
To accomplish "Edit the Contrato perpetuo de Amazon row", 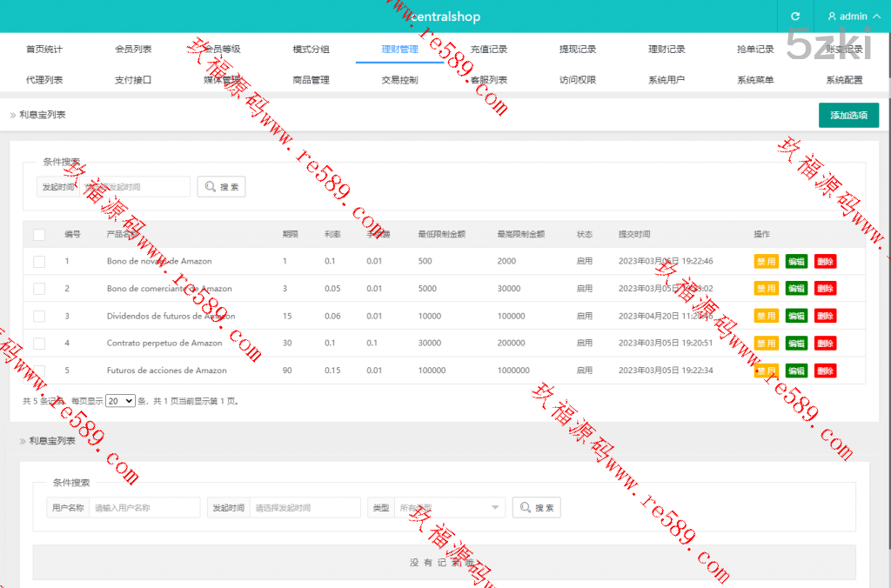I will [796, 344].
